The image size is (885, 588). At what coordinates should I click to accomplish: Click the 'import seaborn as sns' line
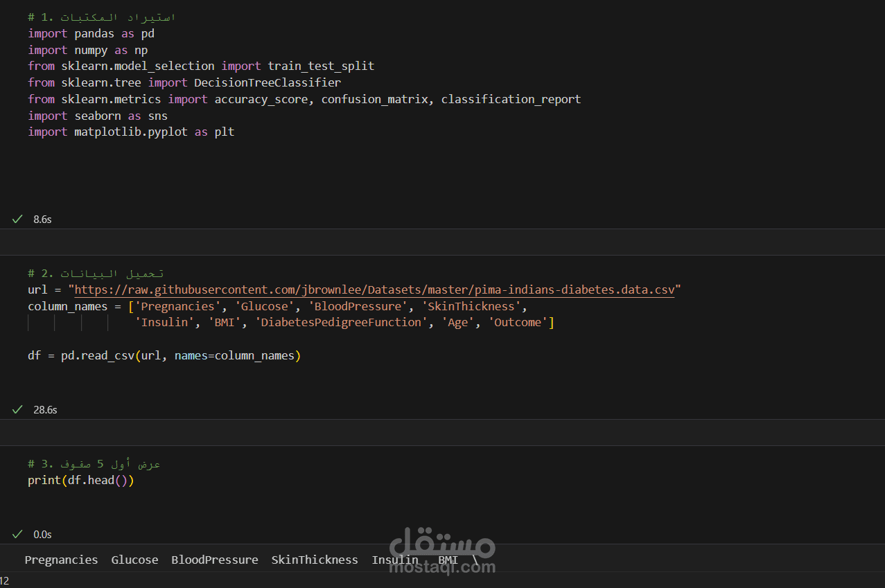click(98, 116)
